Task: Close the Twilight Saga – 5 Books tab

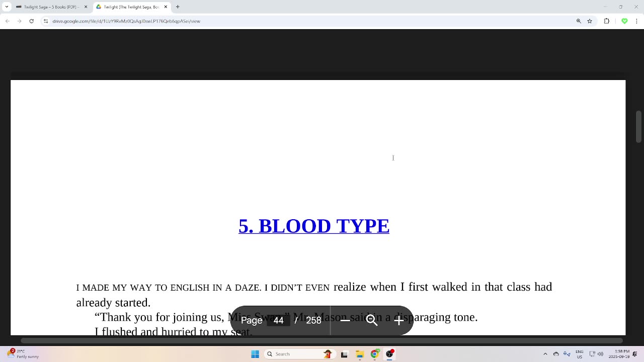Action: tap(85, 7)
